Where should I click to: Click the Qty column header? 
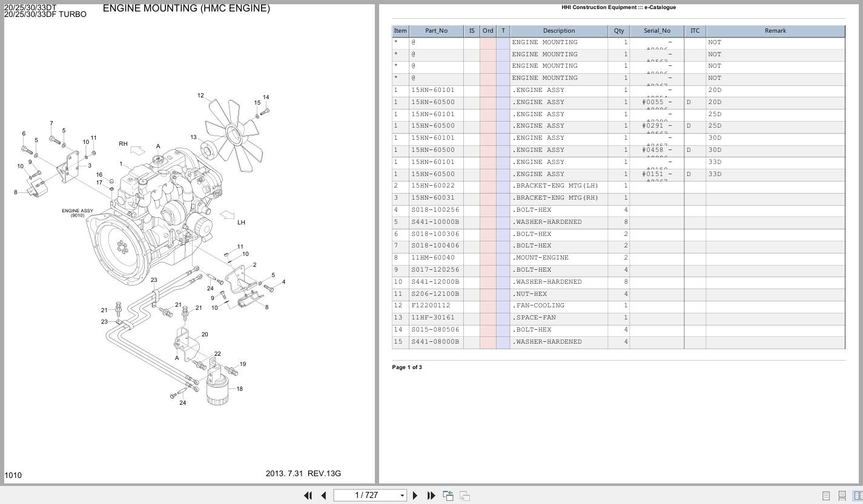tap(618, 31)
